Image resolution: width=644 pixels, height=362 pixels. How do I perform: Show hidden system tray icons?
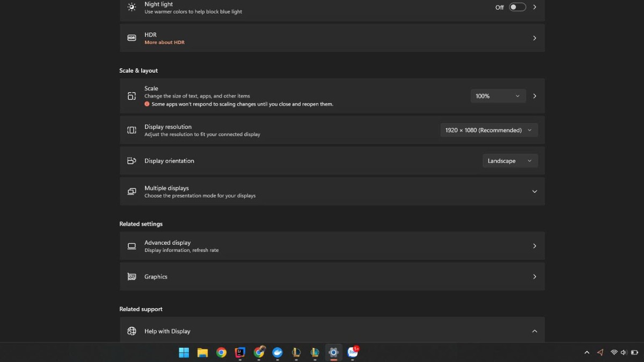pyautogui.click(x=587, y=352)
